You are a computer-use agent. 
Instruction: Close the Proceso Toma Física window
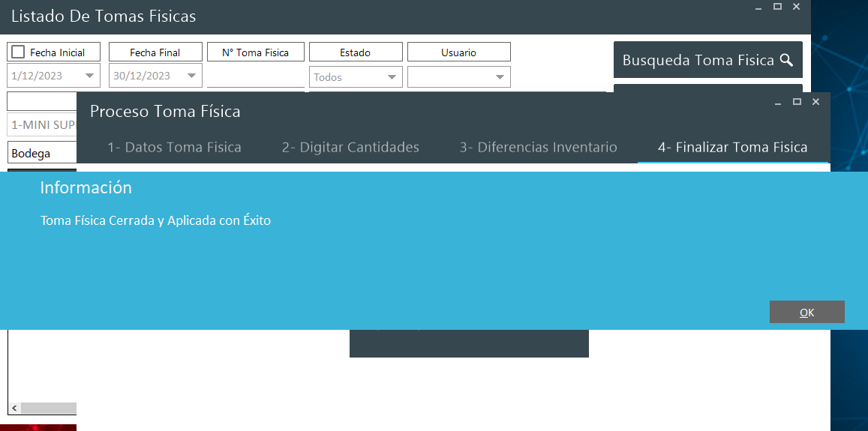tap(816, 102)
